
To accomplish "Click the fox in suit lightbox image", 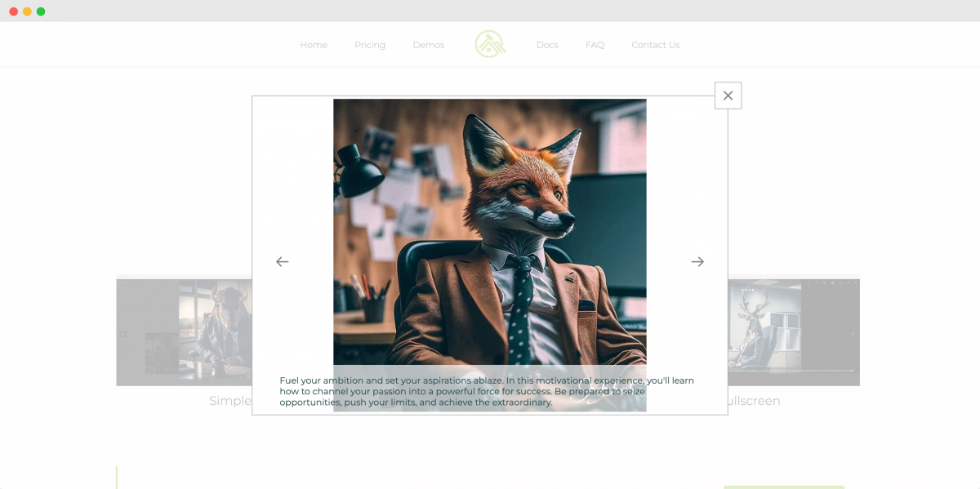I will [489, 229].
